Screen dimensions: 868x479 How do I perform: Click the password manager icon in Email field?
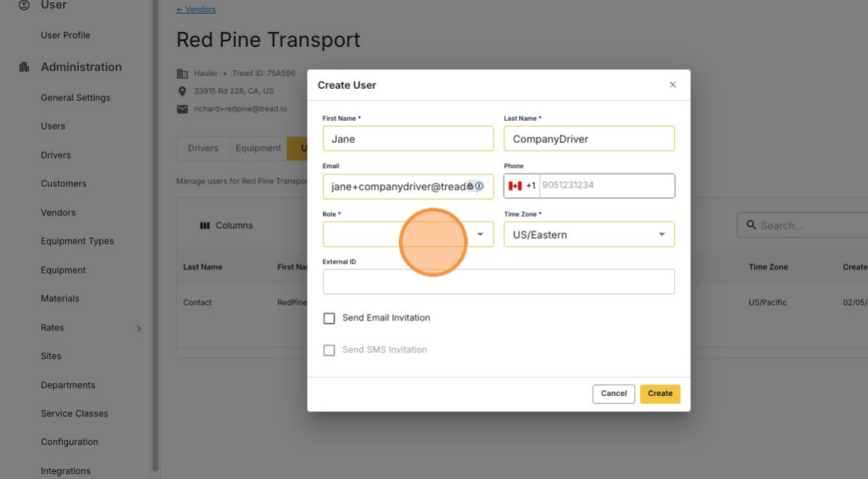(479, 186)
